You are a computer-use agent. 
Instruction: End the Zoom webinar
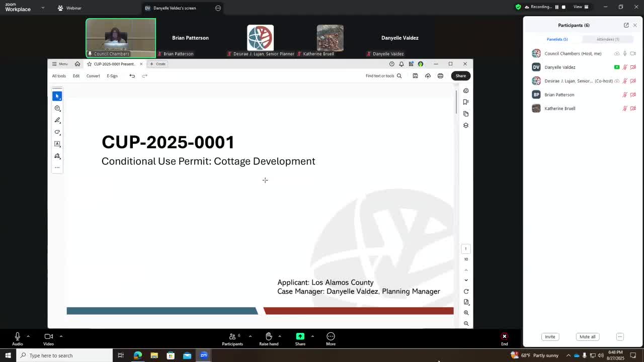[x=504, y=339]
